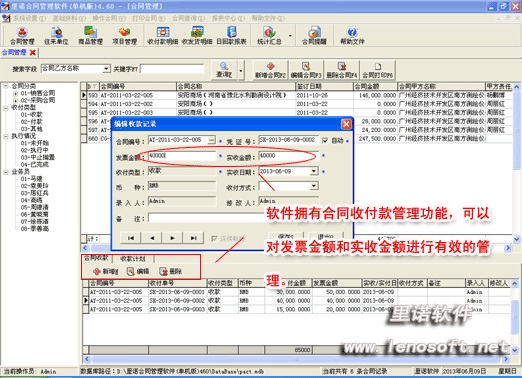This screenshot has width=522, height=378.
Task: Open 商品管理 toolbar icon
Action: [90, 35]
